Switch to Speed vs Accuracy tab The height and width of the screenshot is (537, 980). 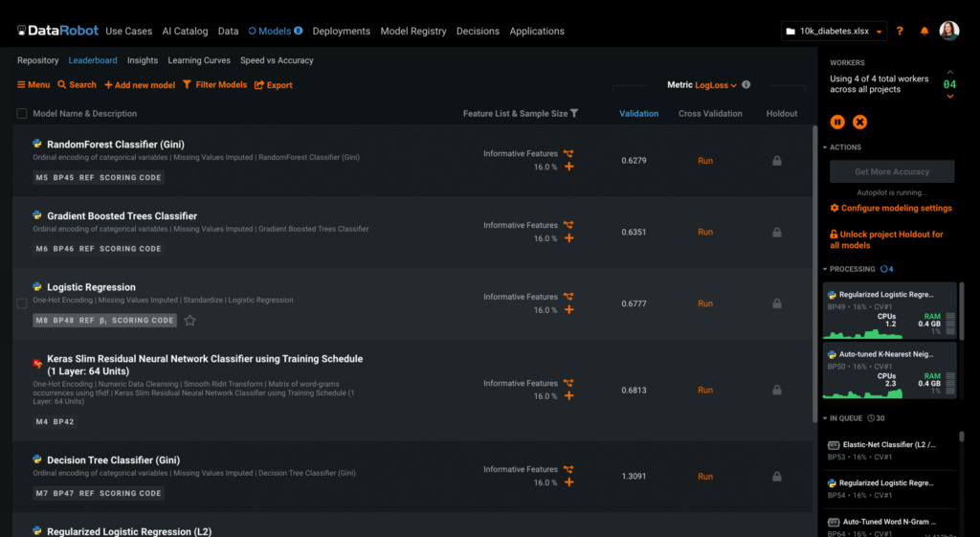click(x=277, y=60)
